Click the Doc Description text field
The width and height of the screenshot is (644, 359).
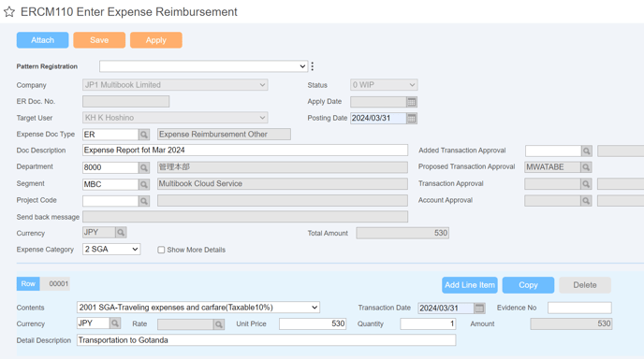click(245, 151)
